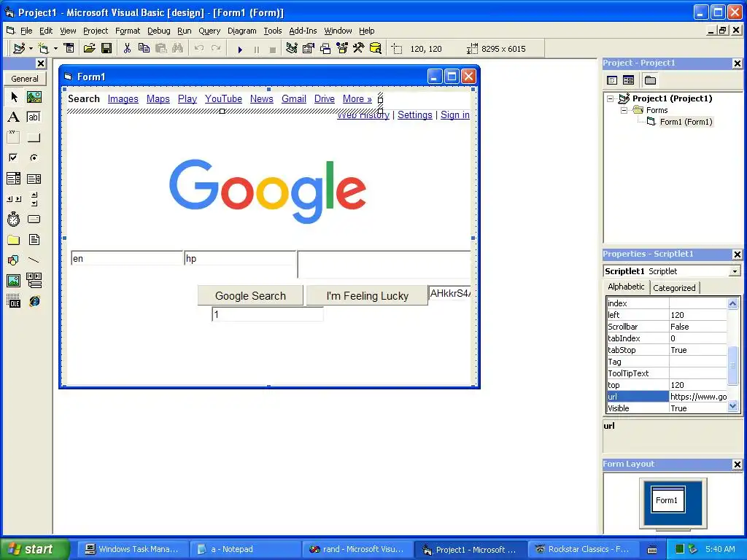Click the Break pause button in toolbar
The width and height of the screenshot is (747, 560).
257,49
